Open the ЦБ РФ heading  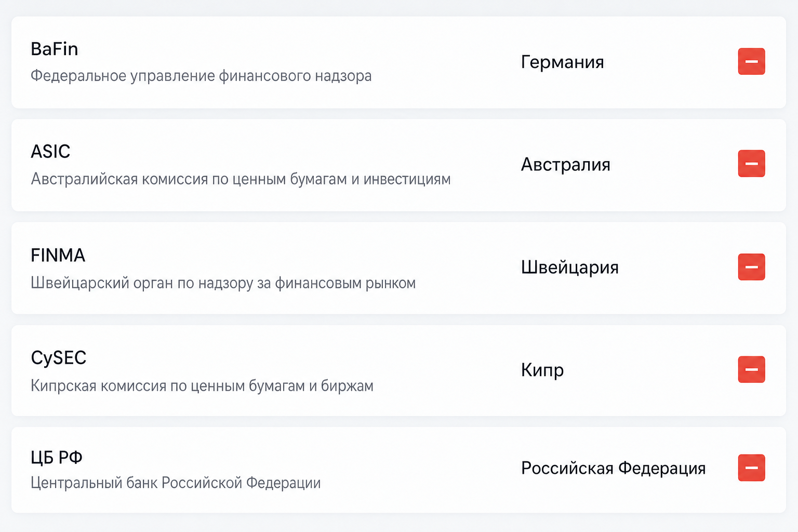[57, 457]
